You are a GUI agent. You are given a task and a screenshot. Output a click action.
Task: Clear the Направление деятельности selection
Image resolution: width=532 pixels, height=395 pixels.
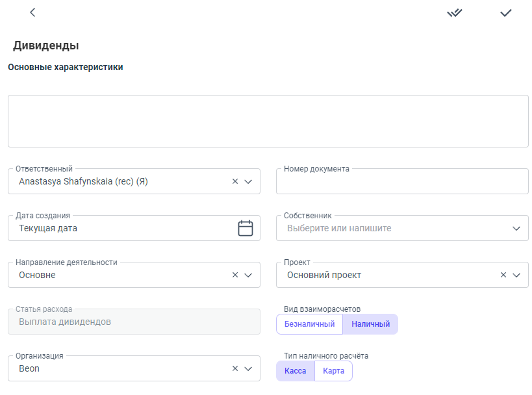235,275
